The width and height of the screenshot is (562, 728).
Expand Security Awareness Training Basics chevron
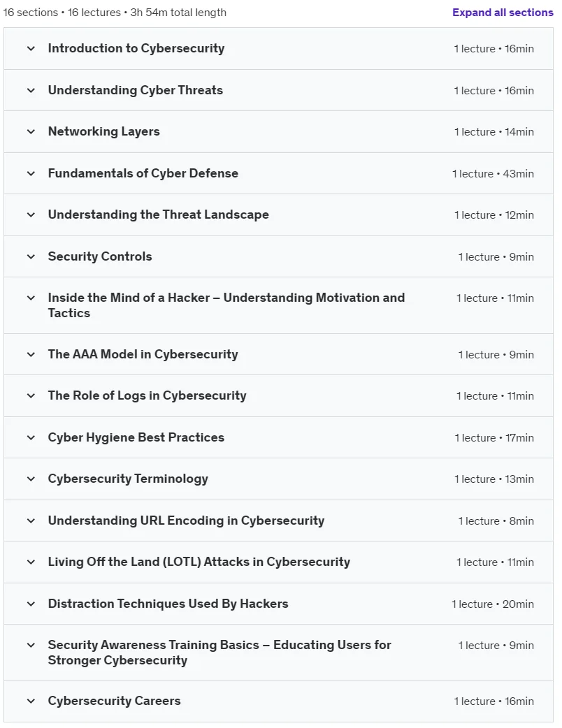coord(31,645)
